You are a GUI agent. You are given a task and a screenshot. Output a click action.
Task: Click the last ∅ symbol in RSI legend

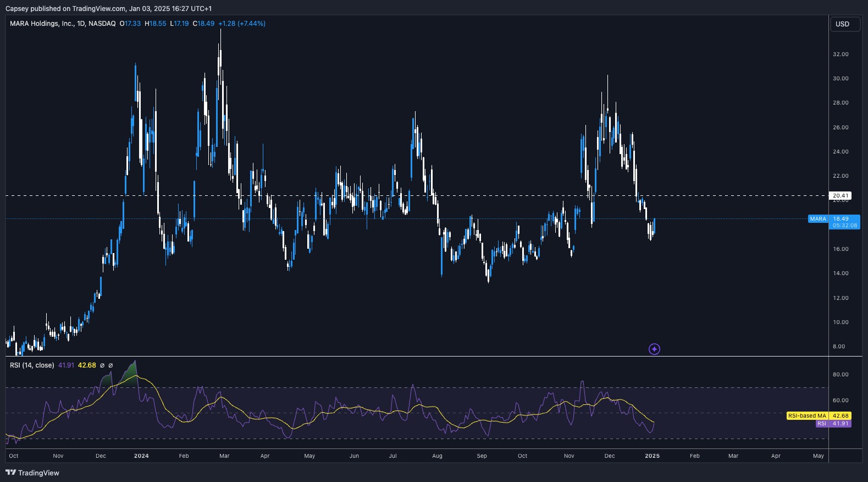[x=110, y=365]
